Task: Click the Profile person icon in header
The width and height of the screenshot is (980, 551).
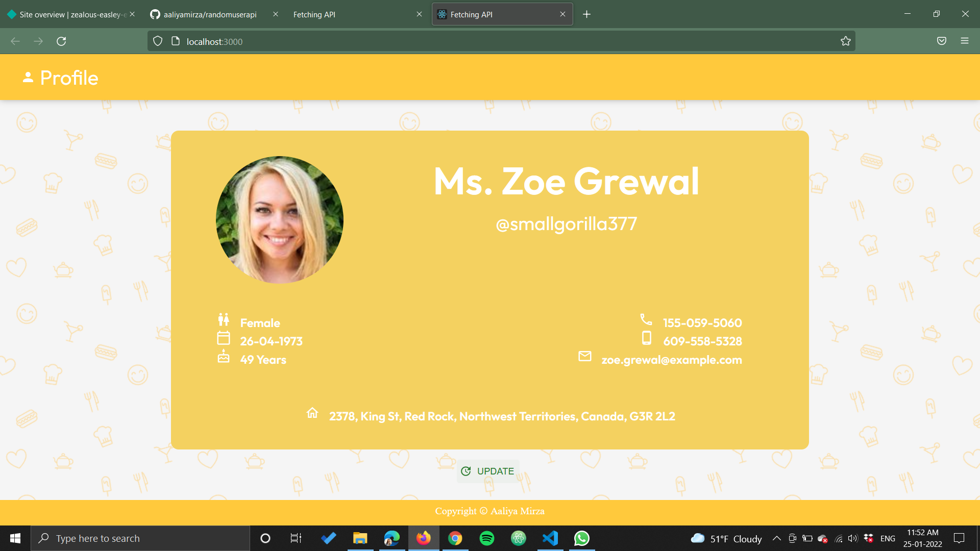Action: click(x=28, y=78)
